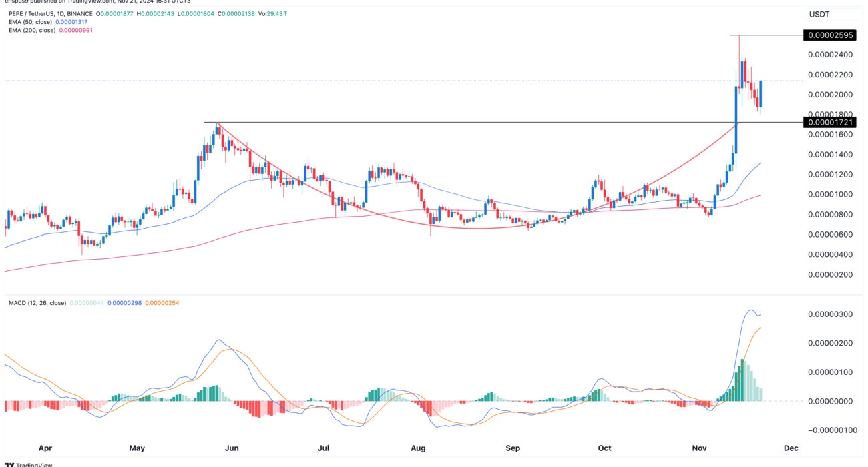Click the positive MACD axis value 0.00000200

click(829, 343)
